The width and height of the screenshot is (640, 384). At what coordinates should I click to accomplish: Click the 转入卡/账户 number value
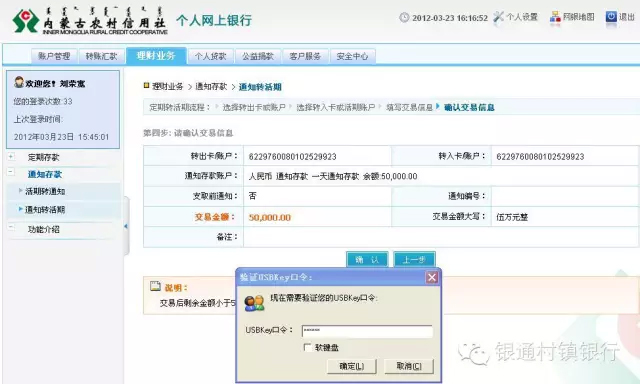(540, 157)
